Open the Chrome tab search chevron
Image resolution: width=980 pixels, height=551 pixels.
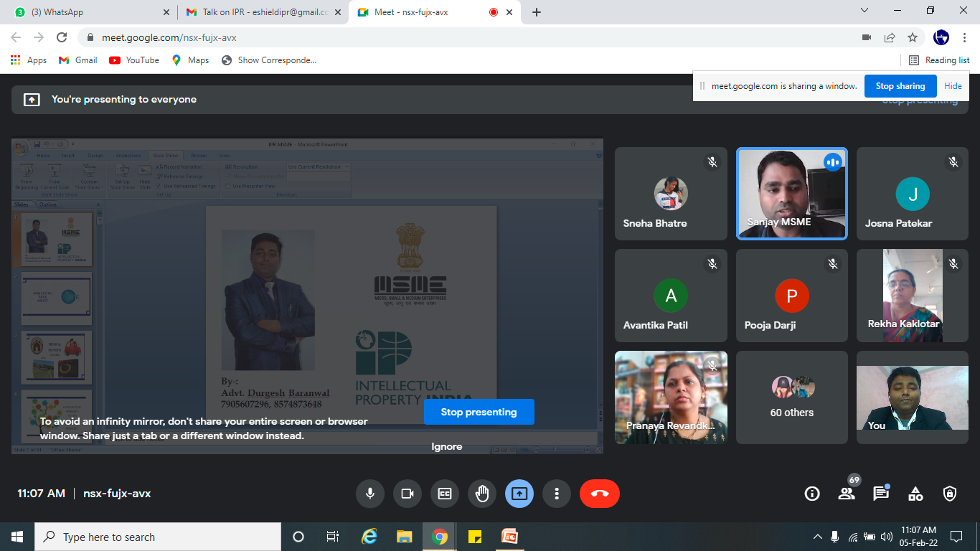[x=864, y=11]
